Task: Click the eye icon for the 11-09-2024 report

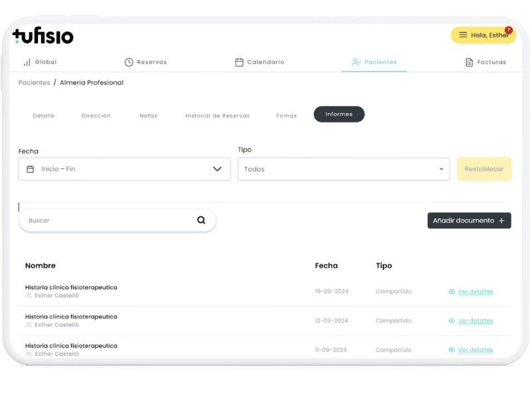Action: click(452, 350)
